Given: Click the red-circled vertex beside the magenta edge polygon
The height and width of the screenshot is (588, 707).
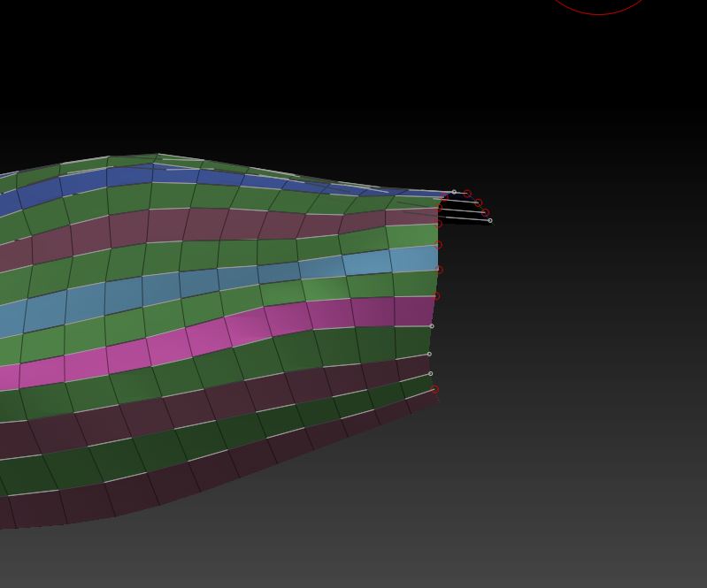Looking at the screenshot, I should tap(436, 296).
